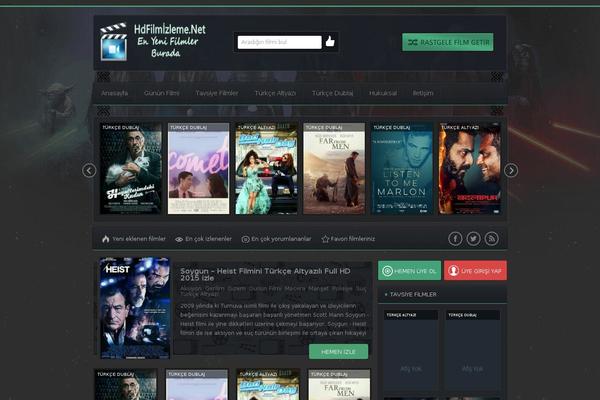The width and height of the screenshot is (600, 400).
Task: Open the green dress comedy poster in carousel
Action: [x=266, y=168]
